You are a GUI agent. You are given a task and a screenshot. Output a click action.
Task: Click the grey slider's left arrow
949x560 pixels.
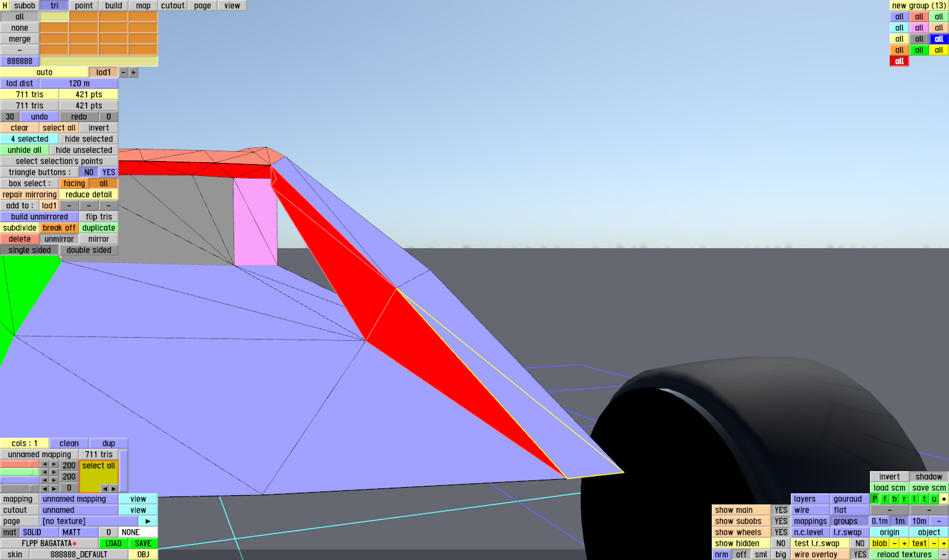[x=44, y=488]
